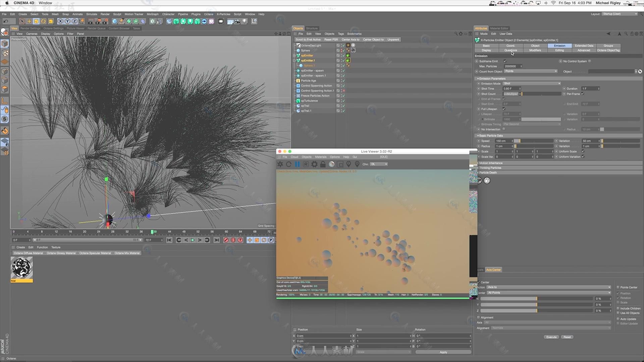Open the X-Particles menu
Image resolution: width=644 pixels, height=362 pixels.
[223, 14]
